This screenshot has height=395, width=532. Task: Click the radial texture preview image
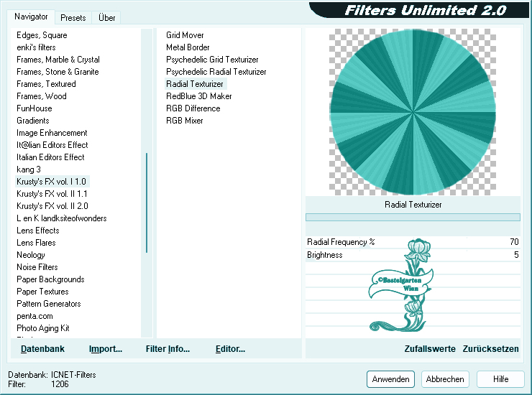click(413, 112)
